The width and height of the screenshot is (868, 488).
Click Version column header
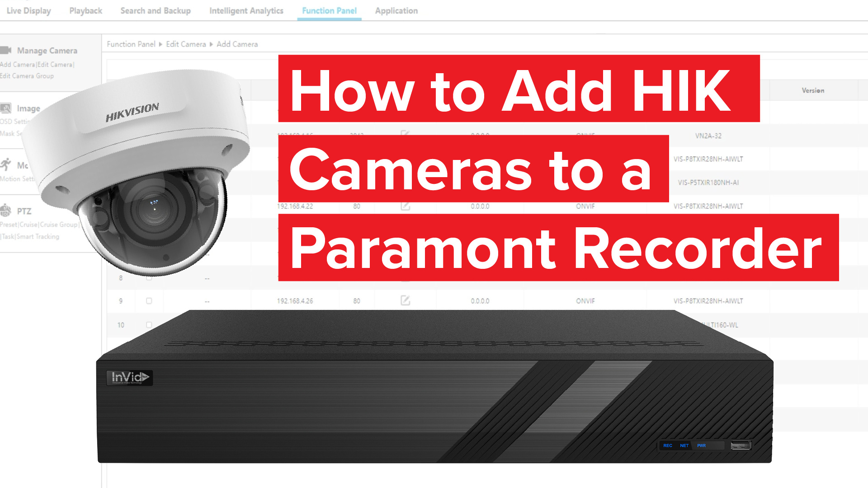(x=813, y=90)
